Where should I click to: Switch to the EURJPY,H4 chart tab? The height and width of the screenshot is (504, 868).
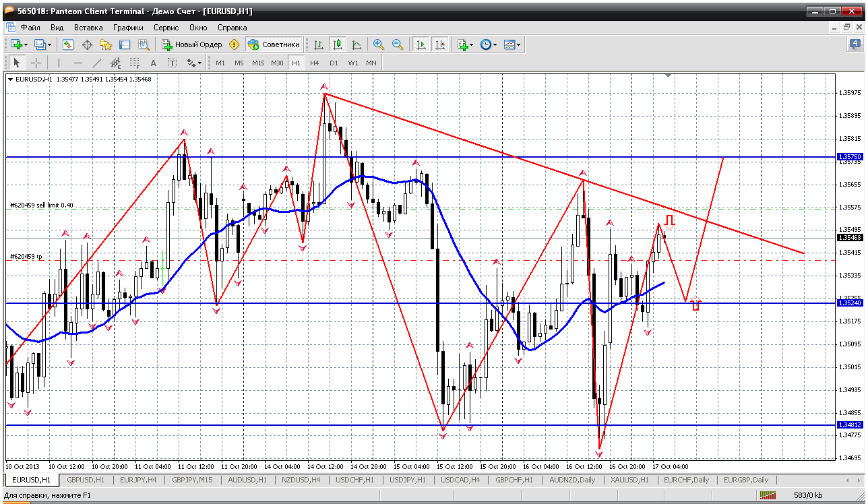pyautogui.click(x=138, y=480)
